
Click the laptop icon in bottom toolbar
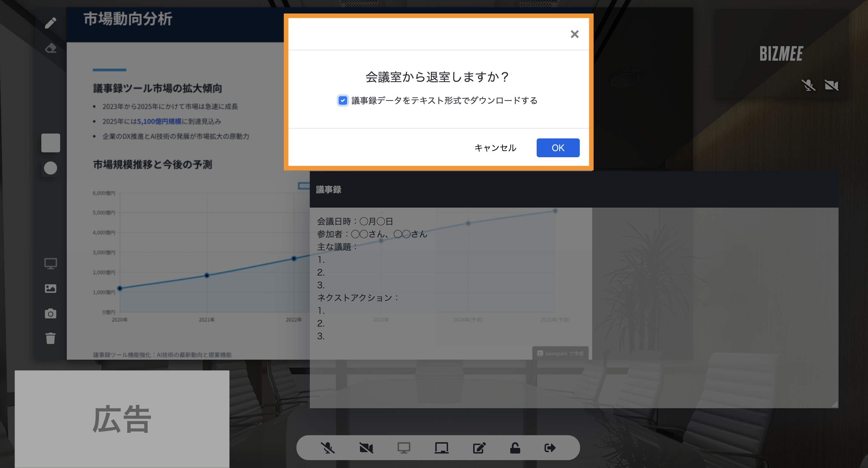click(x=442, y=447)
